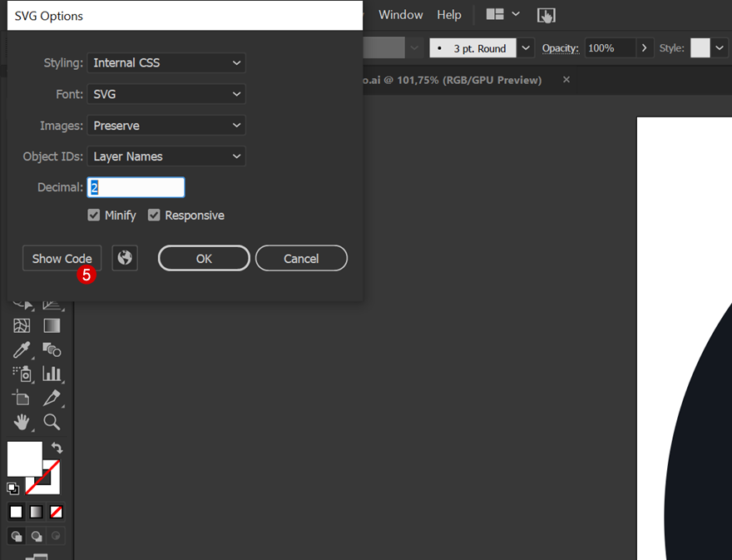Uncheck the Minify checkbox
The image size is (732, 560).
(x=94, y=216)
